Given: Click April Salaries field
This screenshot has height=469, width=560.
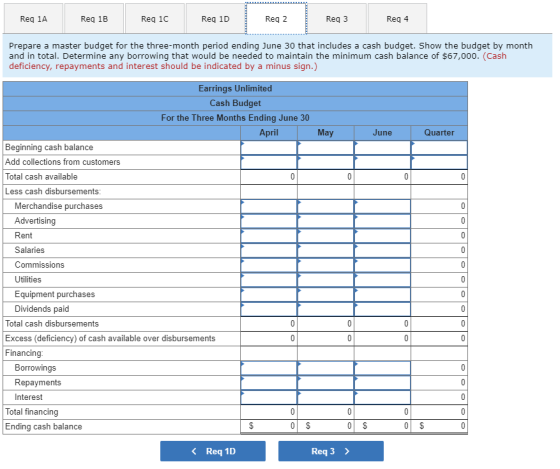Looking at the screenshot, I should (x=269, y=250).
